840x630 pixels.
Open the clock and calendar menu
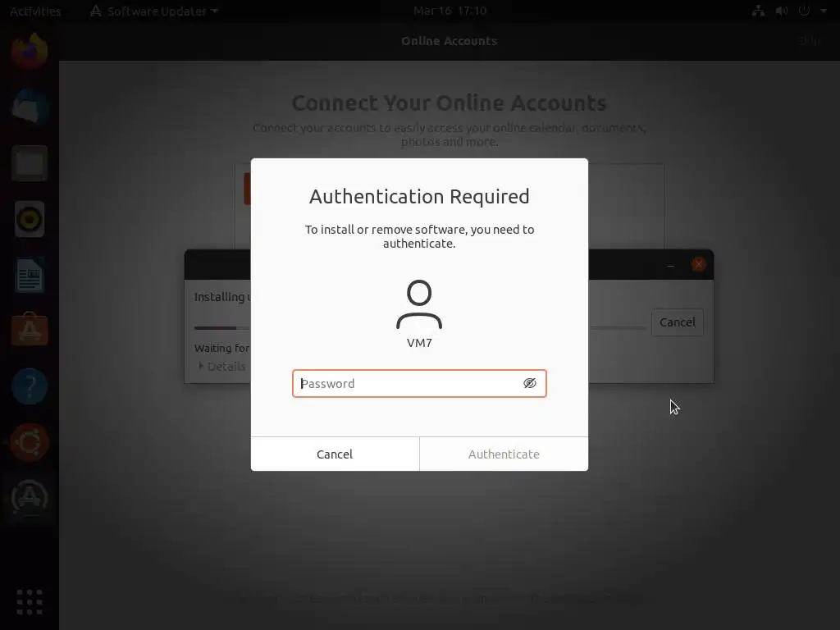pyautogui.click(x=450, y=11)
